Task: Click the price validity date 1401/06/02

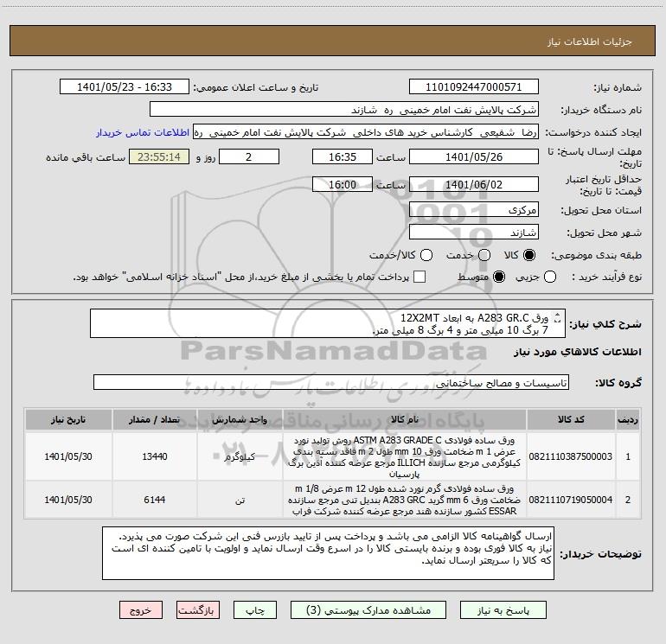Action: [x=474, y=185]
